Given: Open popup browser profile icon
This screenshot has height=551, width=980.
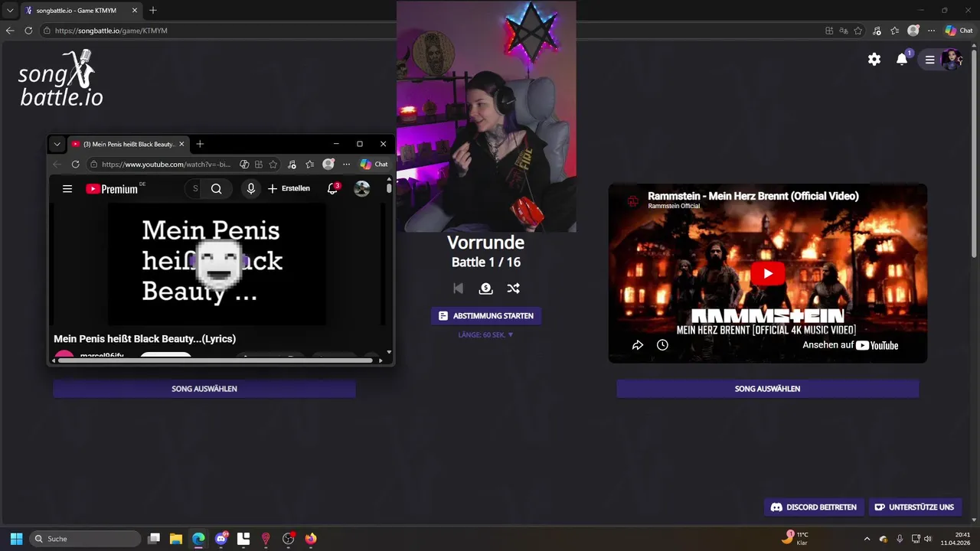Looking at the screenshot, I should 328,164.
